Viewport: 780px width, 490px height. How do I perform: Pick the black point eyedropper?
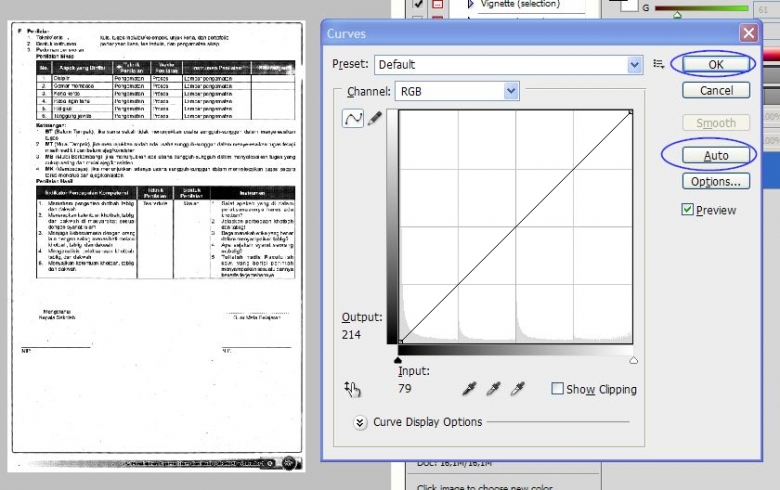click(x=468, y=389)
